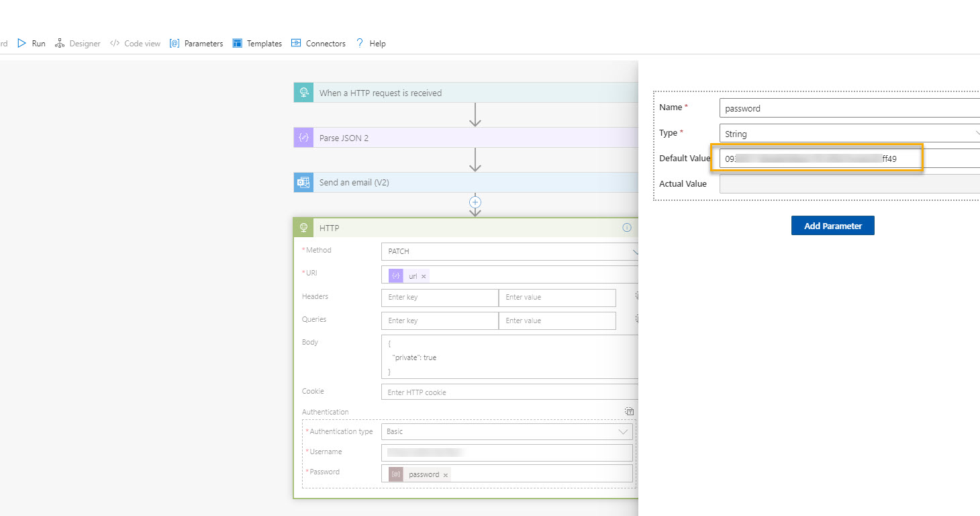Screen dimensions: 980x516
Task: Click the Code view brackets icon
Action: [x=115, y=43]
